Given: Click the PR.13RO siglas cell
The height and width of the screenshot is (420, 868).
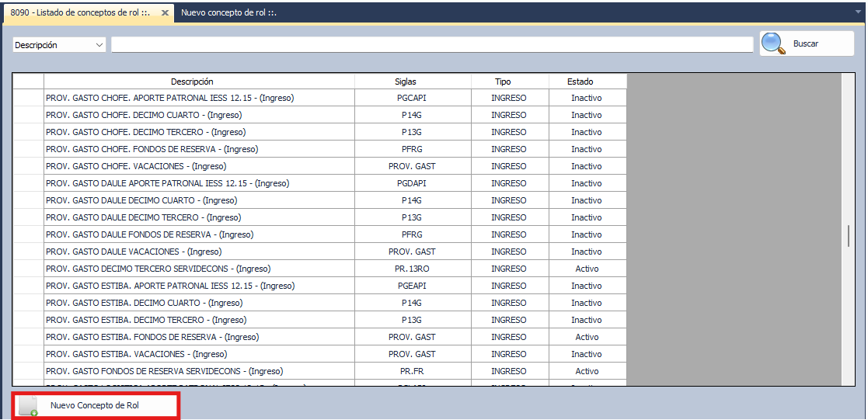Looking at the screenshot, I should (412, 269).
